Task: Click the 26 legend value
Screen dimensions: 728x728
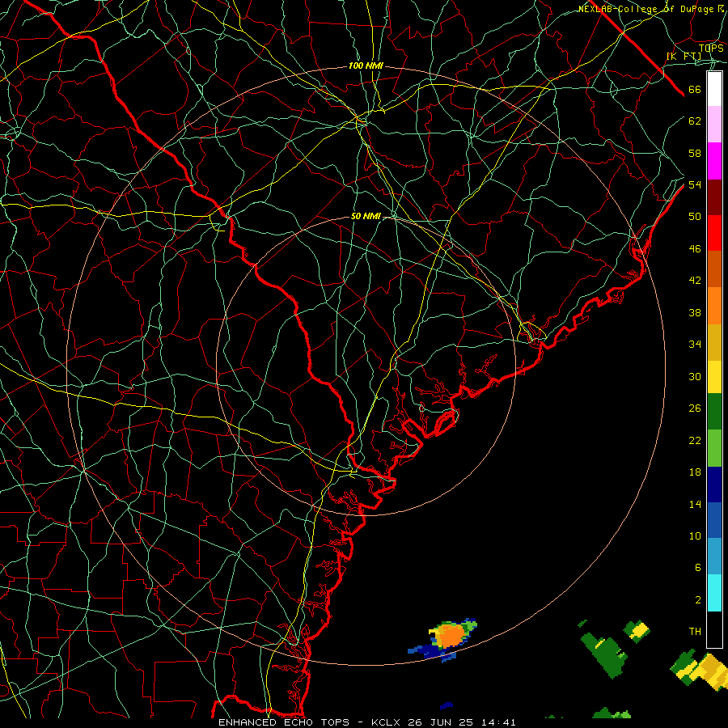Action: 695,408
